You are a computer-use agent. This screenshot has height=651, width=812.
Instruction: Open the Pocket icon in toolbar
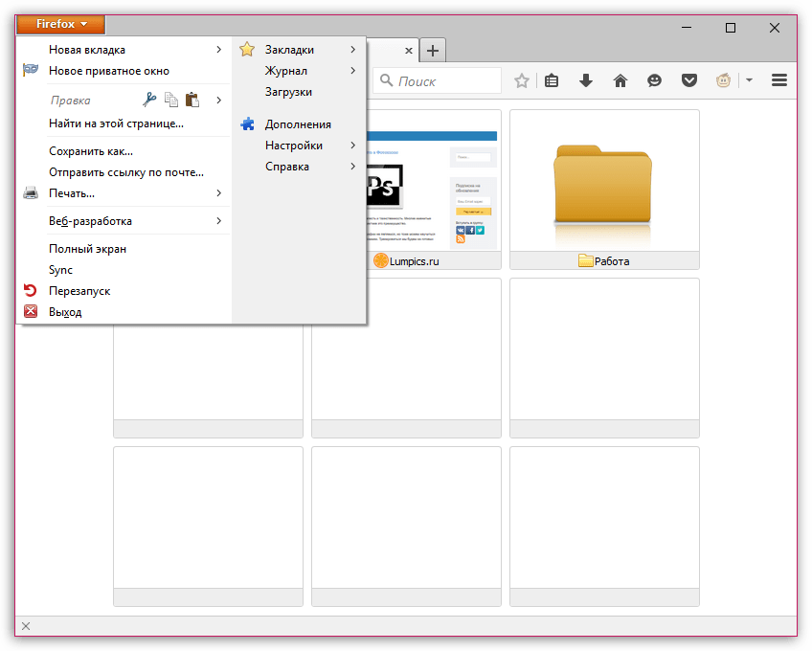pos(688,81)
